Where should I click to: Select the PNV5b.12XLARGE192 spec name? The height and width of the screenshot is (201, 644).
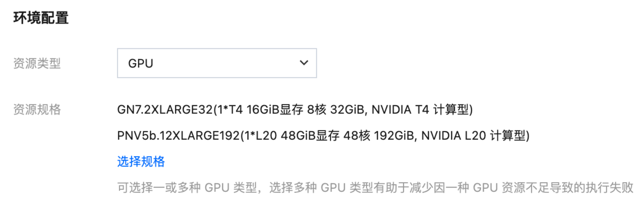pos(178,136)
